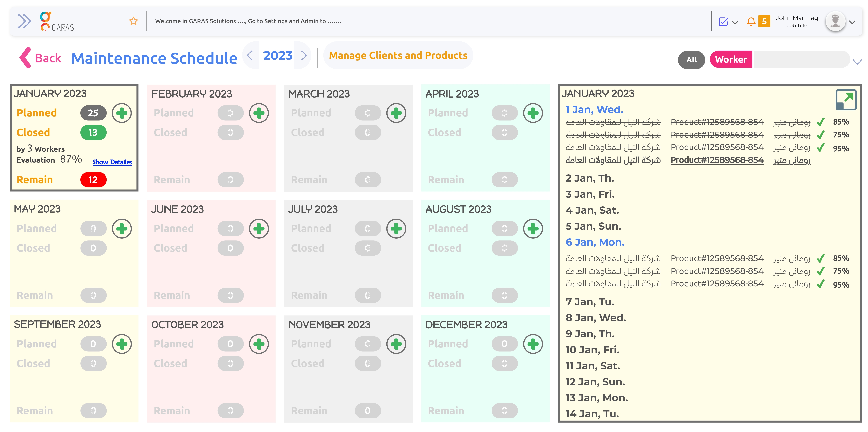Add maintenance plan for February 2023
The width and height of the screenshot is (868, 432).
tap(259, 113)
